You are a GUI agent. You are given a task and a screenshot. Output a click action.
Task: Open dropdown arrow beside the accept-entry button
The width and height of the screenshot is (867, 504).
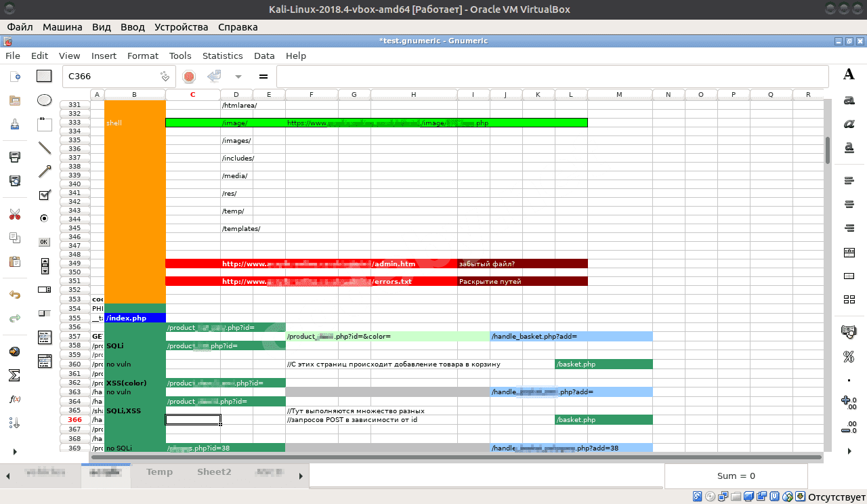coord(238,77)
